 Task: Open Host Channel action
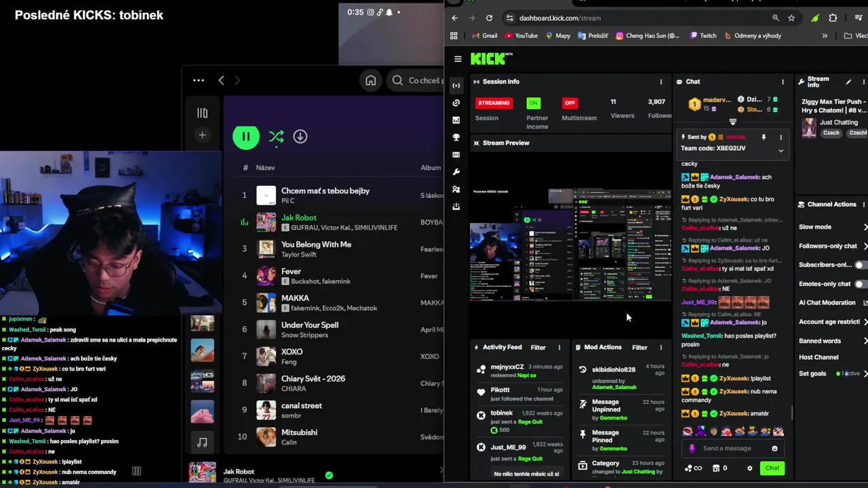[818, 357]
